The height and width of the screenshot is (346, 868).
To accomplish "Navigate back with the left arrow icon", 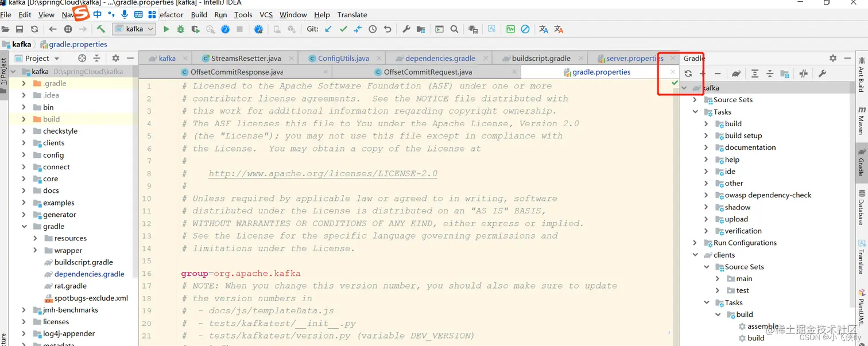I will (53, 29).
